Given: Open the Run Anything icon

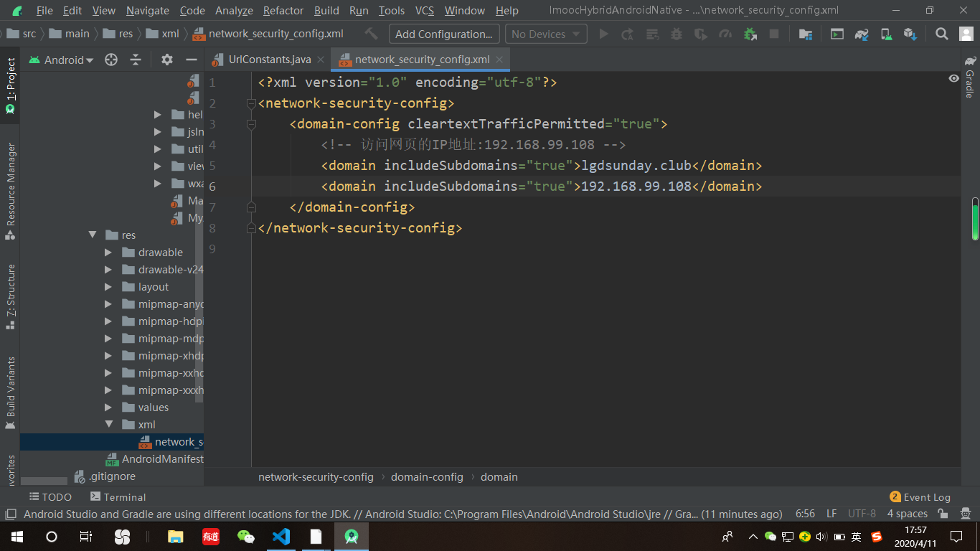Looking at the screenshot, I should 837,34.
